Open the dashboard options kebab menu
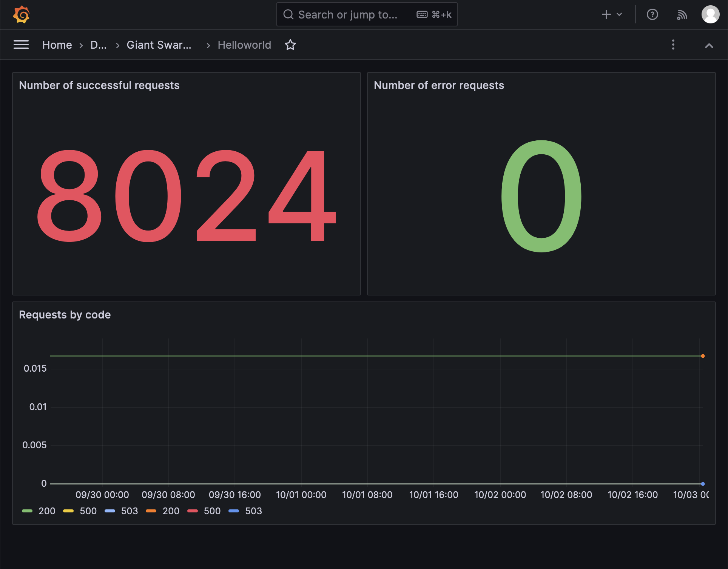This screenshot has height=569, width=728. tap(673, 45)
